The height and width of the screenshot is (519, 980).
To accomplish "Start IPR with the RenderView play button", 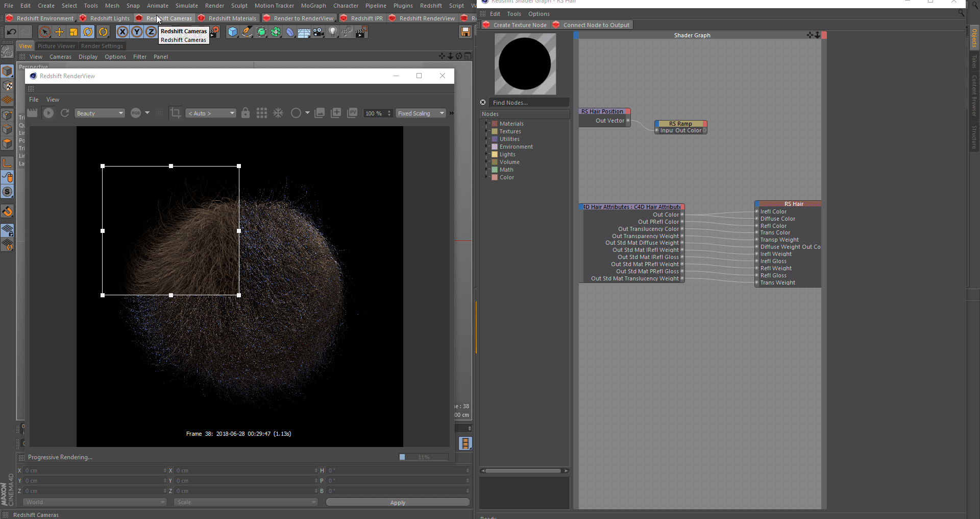I will tap(48, 113).
